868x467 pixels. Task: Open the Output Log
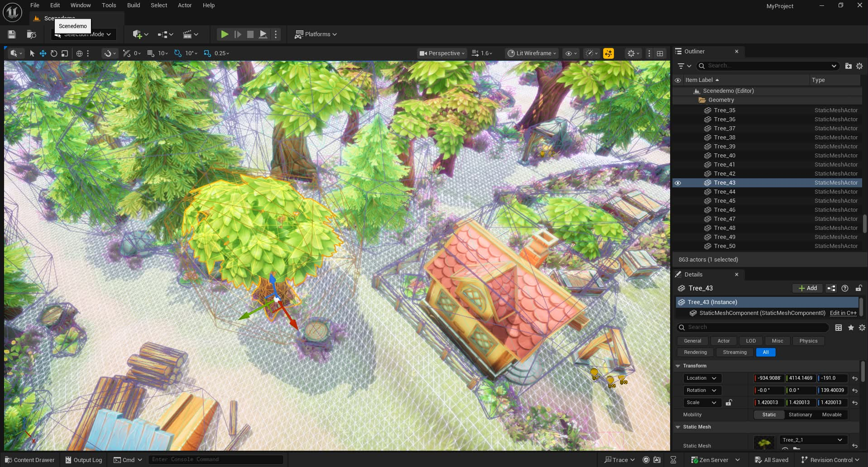point(84,460)
